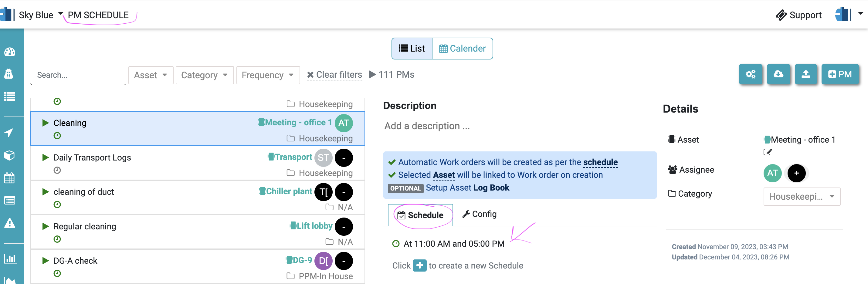Click the cloud download button
The width and height of the screenshot is (868, 284).
click(778, 74)
